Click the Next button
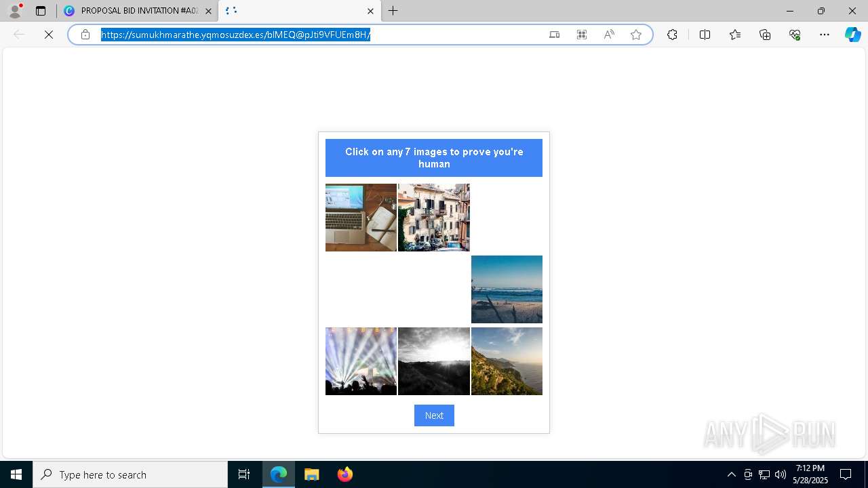868x488 pixels. (434, 415)
